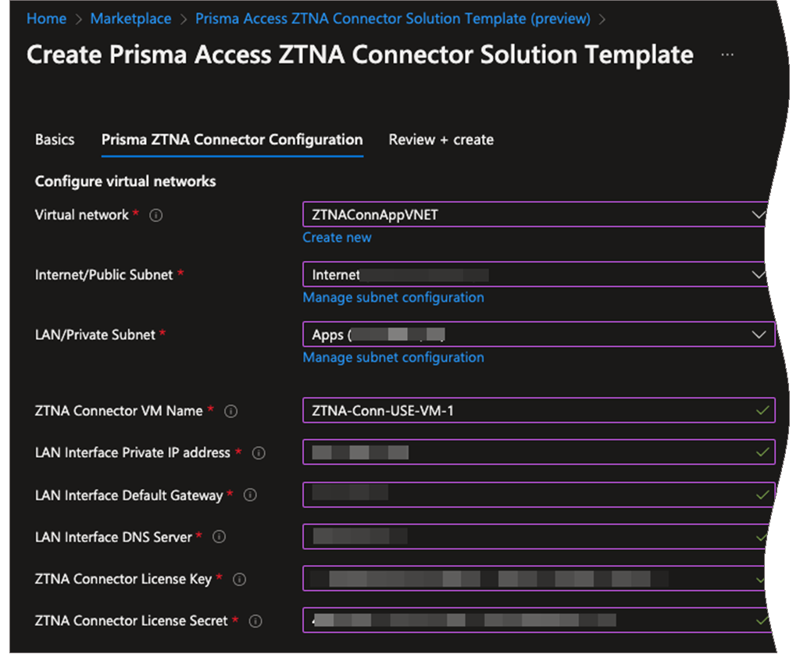Click info icon beside LAN Interface DNS Server

point(220,537)
